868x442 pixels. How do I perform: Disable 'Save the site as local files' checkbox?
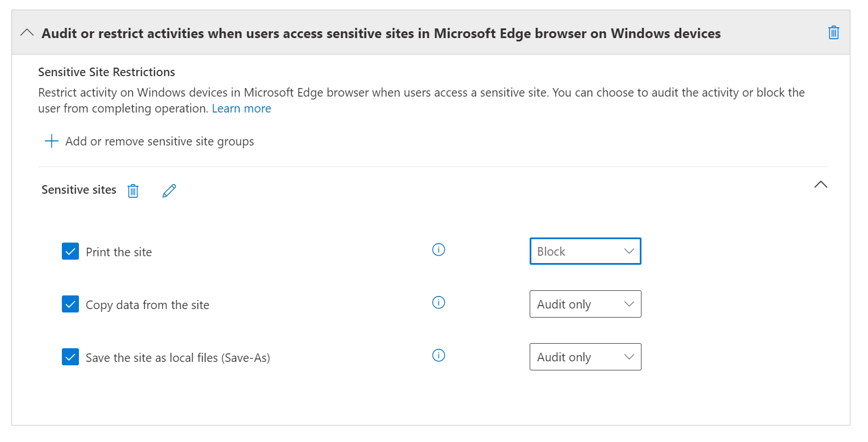pyautogui.click(x=70, y=357)
